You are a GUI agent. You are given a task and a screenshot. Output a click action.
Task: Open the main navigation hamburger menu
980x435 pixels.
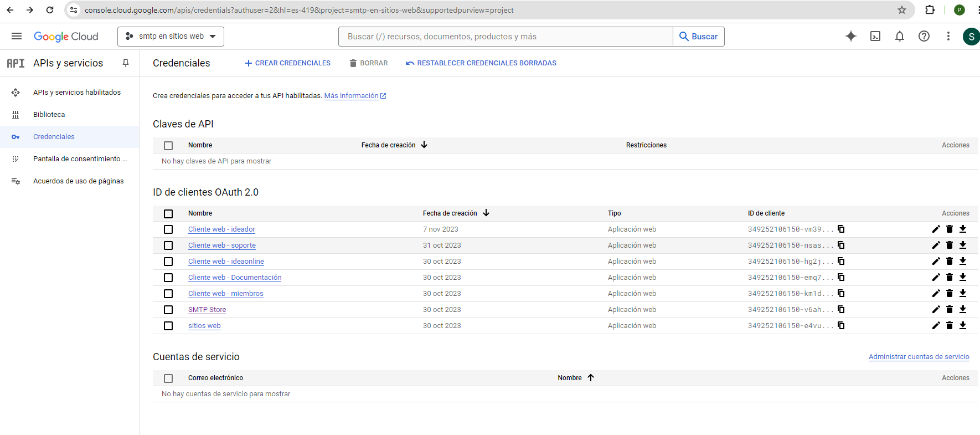click(x=17, y=37)
